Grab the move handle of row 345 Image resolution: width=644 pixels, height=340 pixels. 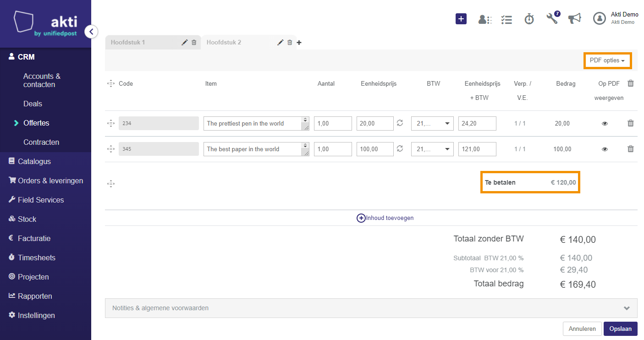pos(110,149)
